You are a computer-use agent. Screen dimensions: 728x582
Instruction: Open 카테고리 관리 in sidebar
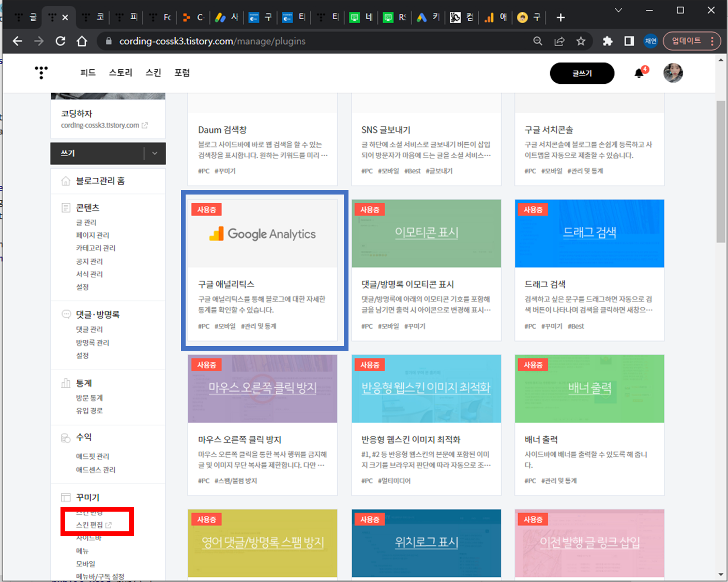point(96,248)
